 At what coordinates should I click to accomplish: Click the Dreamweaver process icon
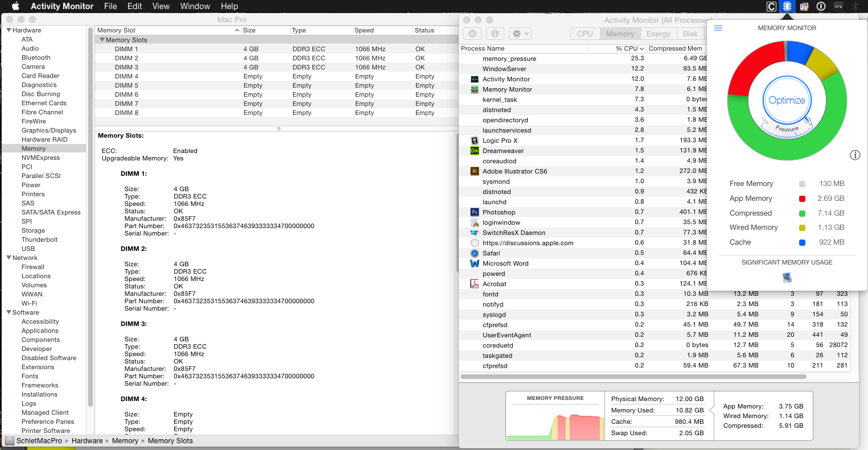pos(475,151)
